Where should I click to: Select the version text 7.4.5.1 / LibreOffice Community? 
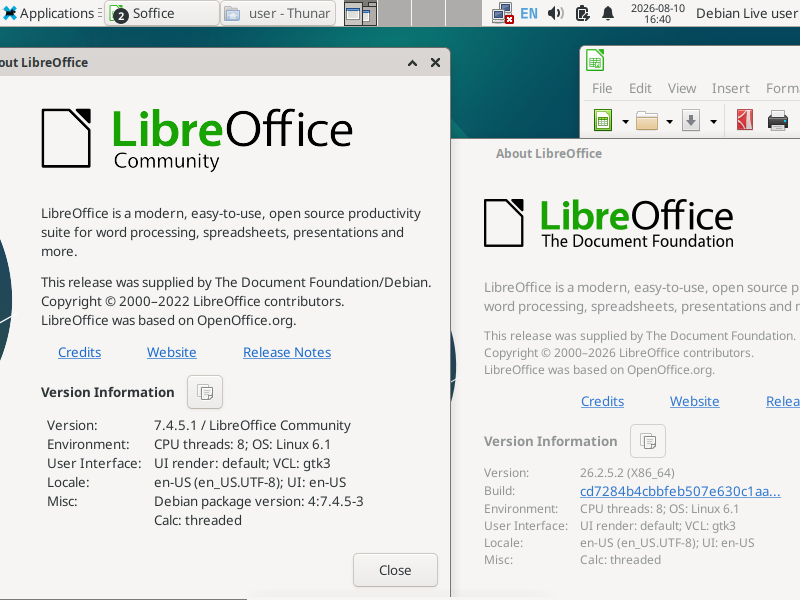pos(252,425)
